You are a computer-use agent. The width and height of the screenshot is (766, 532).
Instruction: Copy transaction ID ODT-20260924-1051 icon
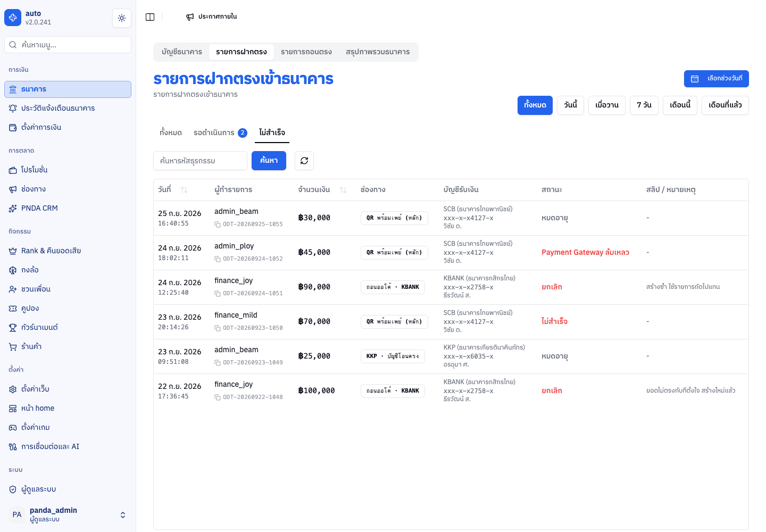click(218, 294)
